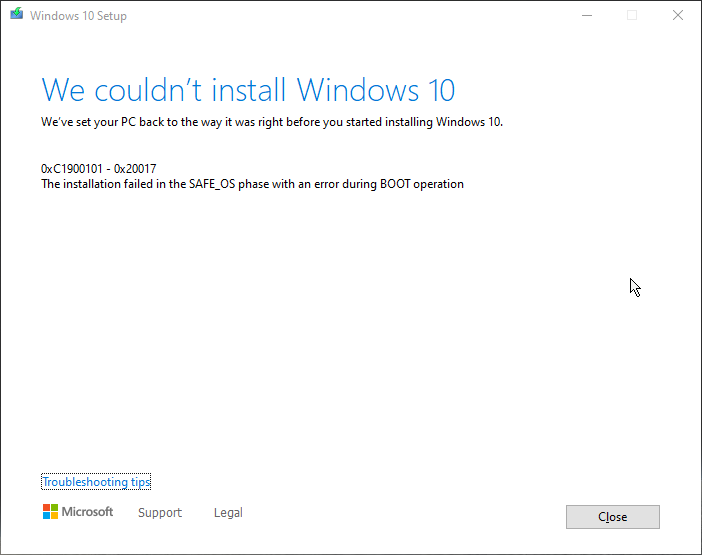Open the Legal link

(228, 512)
